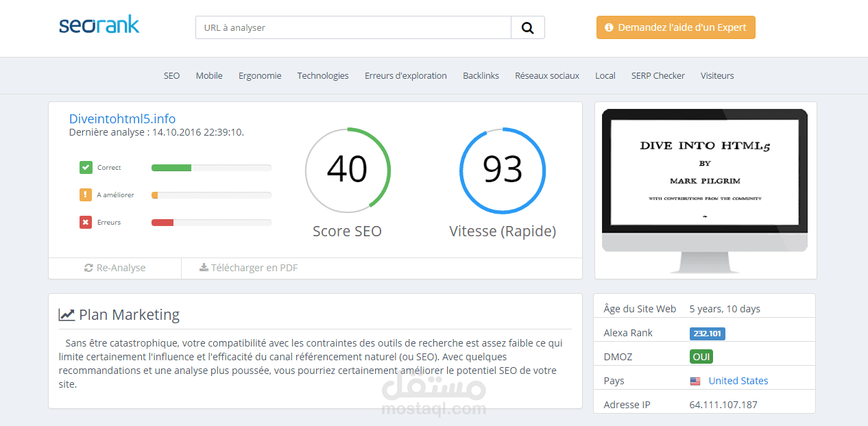Click the Pays label
Screen dimensions: 868x426
coord(614,381)
